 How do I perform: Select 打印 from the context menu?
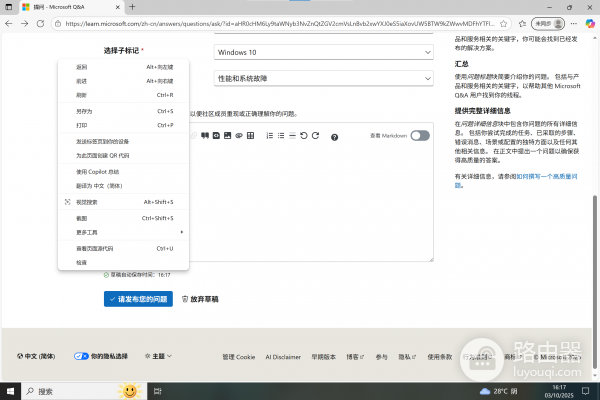pyautogui.click(x=124, y=125)
